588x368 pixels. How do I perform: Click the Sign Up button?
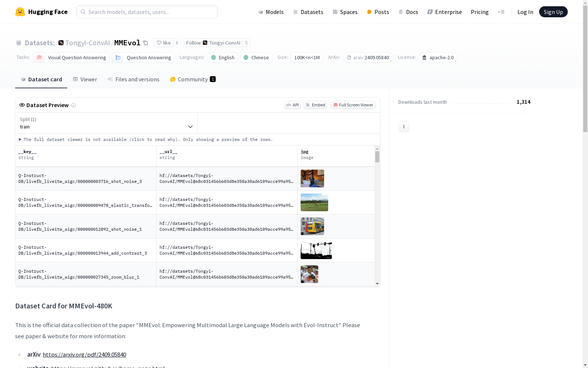(x=553, y=12)
